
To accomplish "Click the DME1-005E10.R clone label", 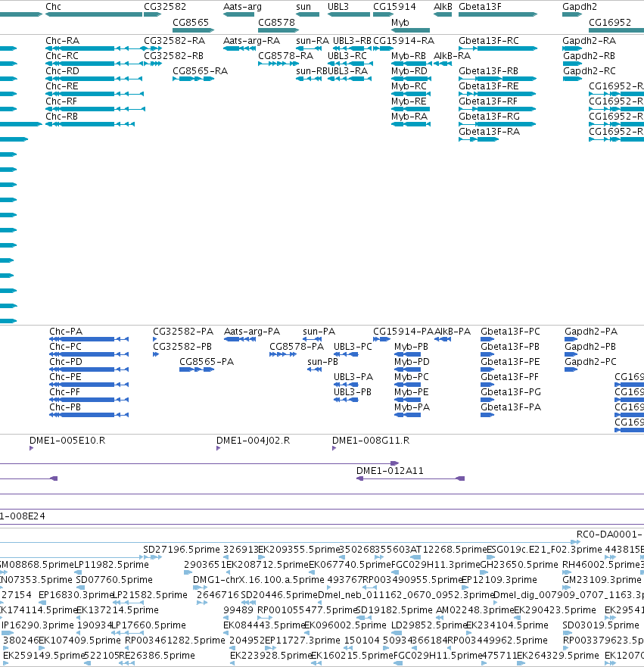I will click(67, 441).
